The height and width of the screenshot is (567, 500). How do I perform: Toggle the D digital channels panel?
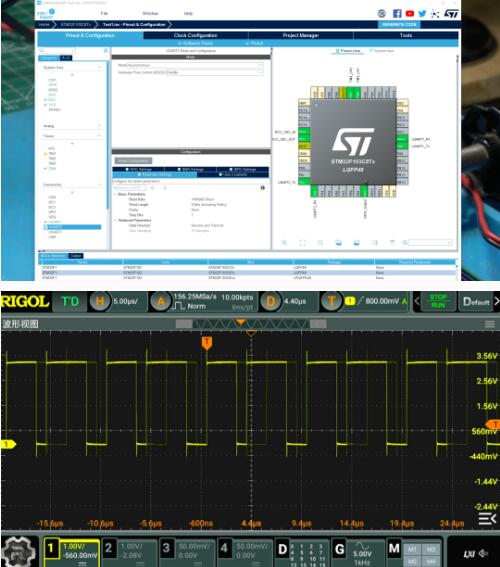[303, 552]
